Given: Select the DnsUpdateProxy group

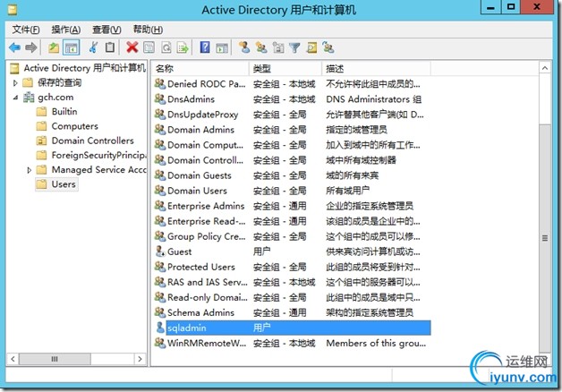Looking at the screenshot, I should pyautogui.click(x=292, y=115).
